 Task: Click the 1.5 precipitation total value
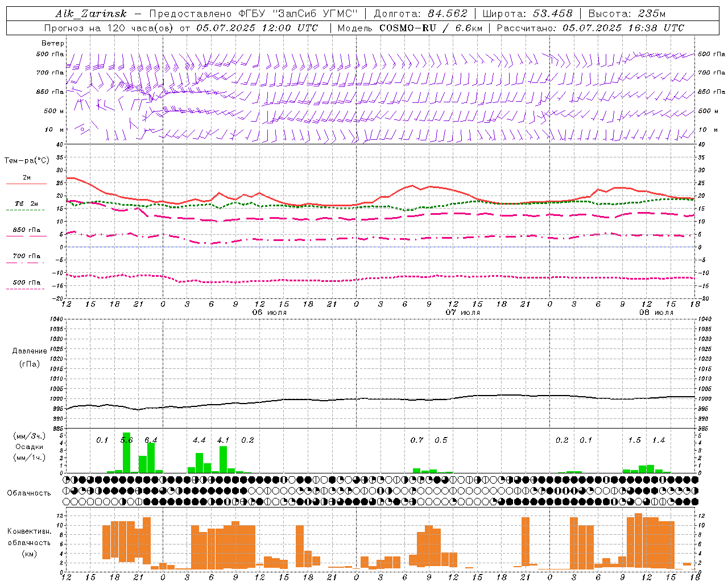pyautogui.click(x=634, y=440)
